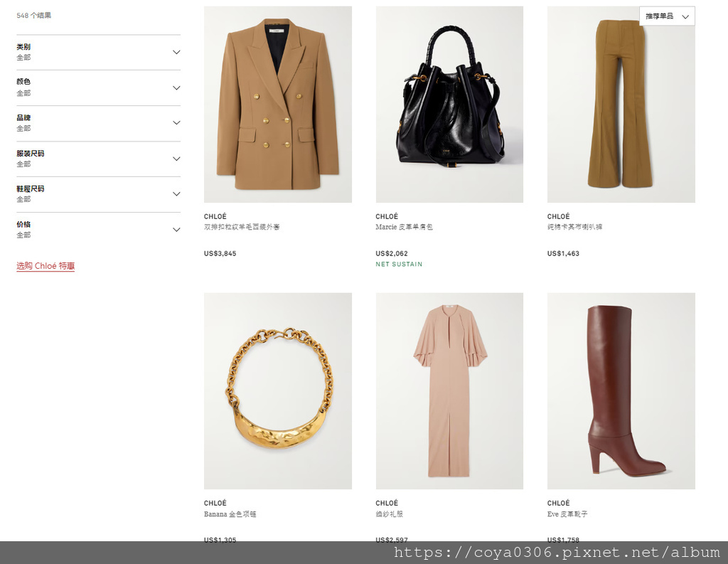728x564 pixels.
Task: Open the camel double-breasted blazer image
Action: [x=278, y=105]
